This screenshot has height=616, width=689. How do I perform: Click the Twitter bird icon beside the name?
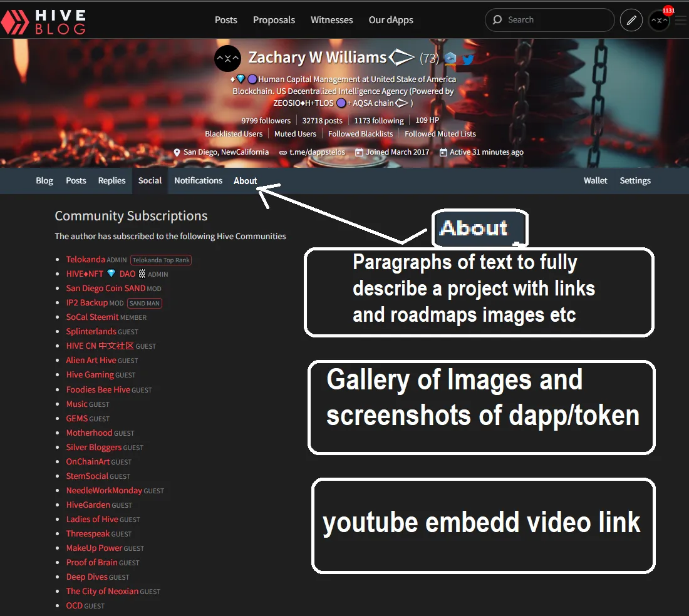point(469,59)
